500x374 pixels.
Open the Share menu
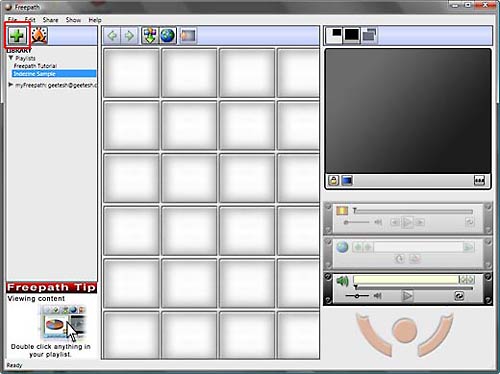point(50,20)
